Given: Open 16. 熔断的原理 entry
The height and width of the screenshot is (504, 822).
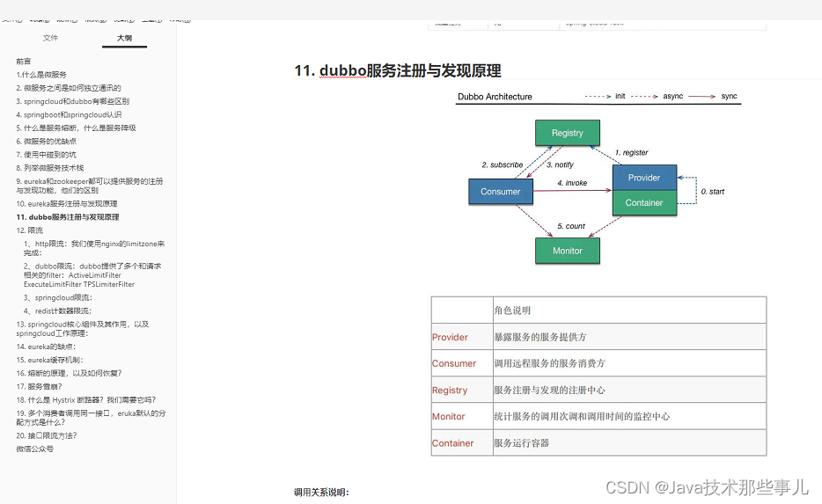Looking at the screenshot, I should tap(69, 373).
